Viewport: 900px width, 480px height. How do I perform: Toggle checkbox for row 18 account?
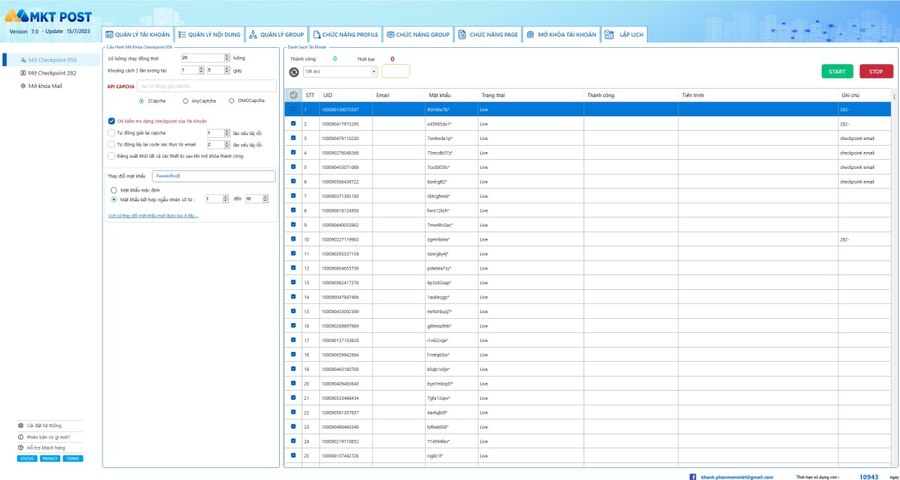point(294,354)
